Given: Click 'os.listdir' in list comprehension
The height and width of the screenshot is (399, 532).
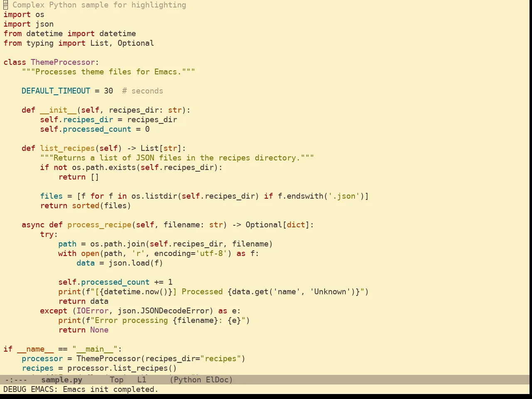Looking at the screenshot, I should click(x=154, y=196).
